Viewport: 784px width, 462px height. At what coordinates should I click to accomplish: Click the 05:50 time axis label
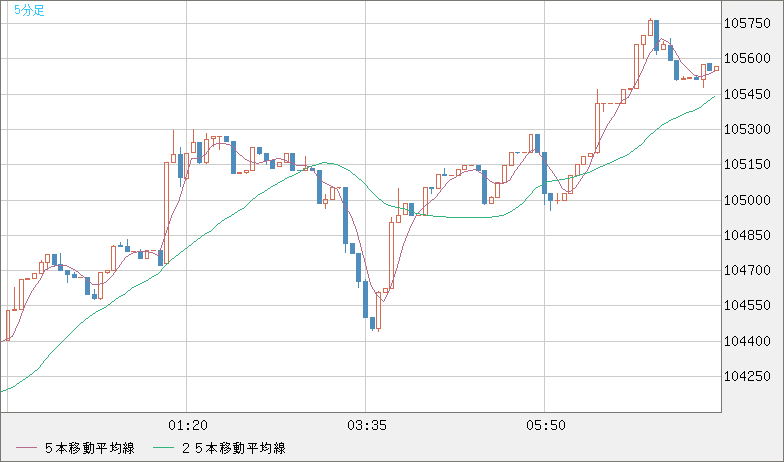click(546, 426)
